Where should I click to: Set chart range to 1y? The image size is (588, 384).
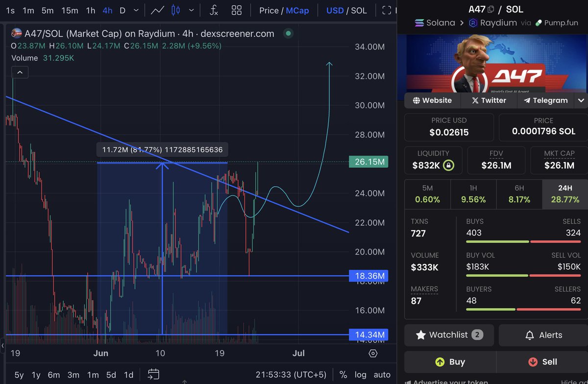tap(36, 375)
